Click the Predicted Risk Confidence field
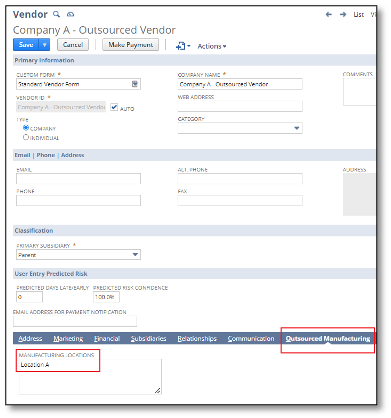391x418 pixels. pos(106,297)
